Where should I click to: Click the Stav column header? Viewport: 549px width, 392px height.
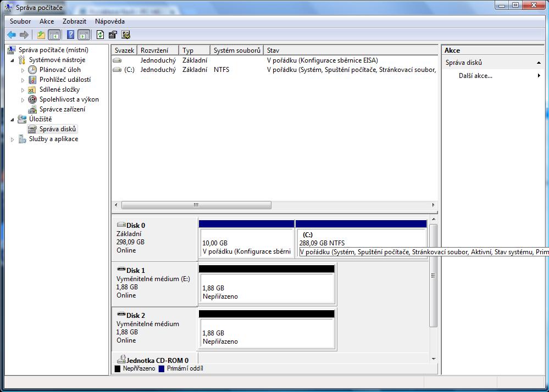coord(350,50)
